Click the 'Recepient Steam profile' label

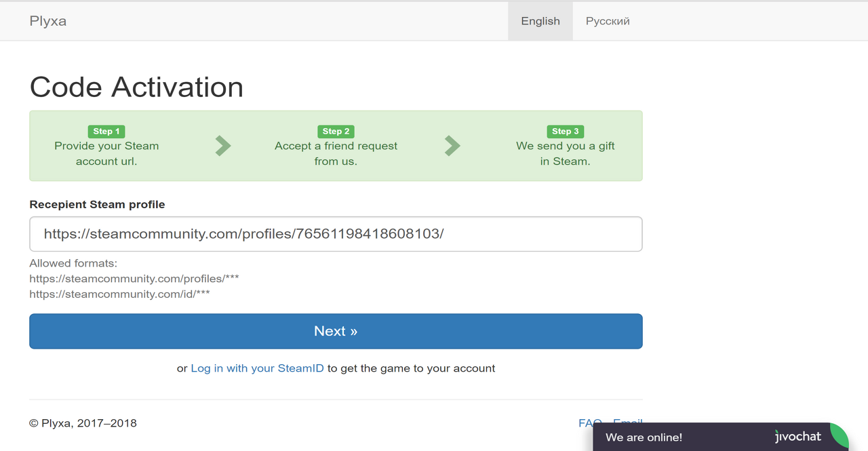pyautogui.click(x=97, y=204)
